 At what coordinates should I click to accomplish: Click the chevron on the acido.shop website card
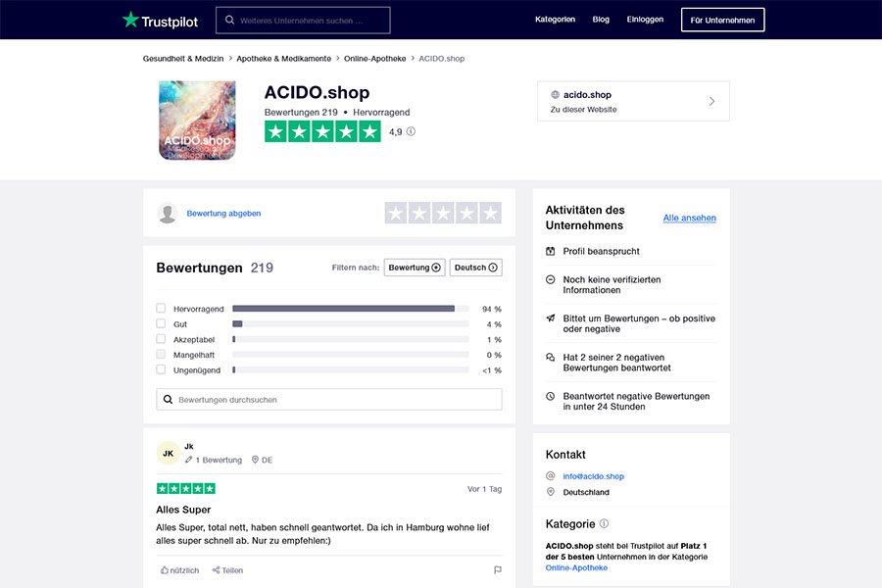pos(711,101)
